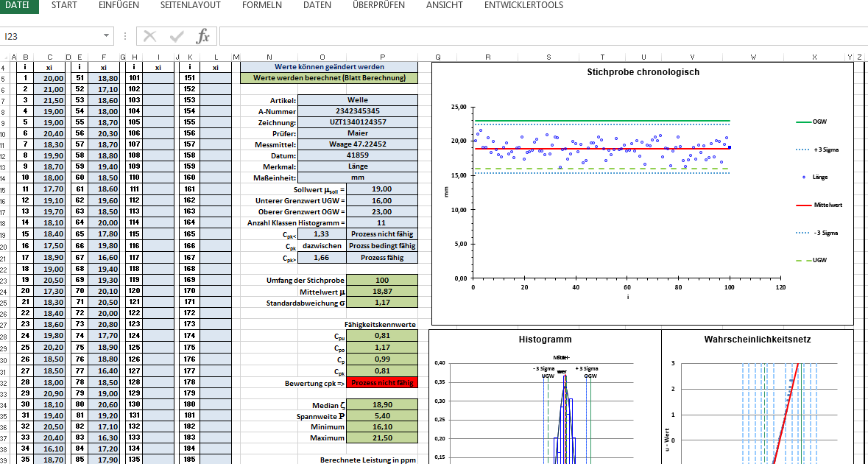The image size is (868, 464).
Task: Select the 'Berechnete Leistung in ppm' heading cell
Action: point(367,460)
